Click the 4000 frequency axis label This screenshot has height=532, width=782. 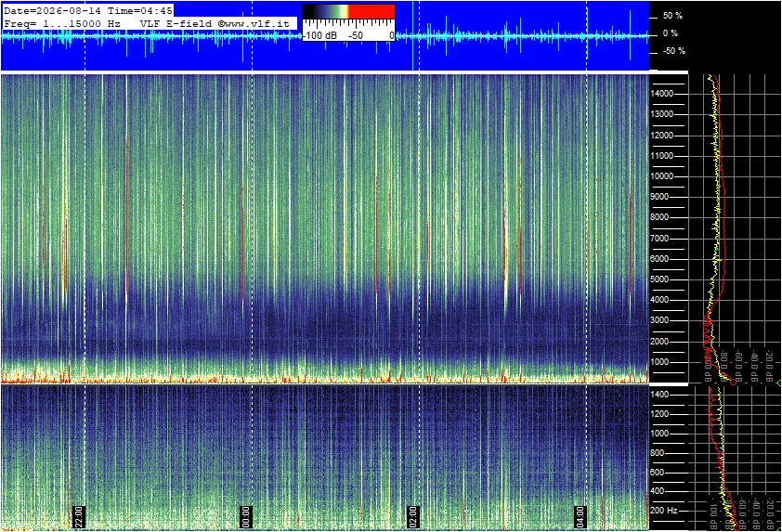pos(659,300)
